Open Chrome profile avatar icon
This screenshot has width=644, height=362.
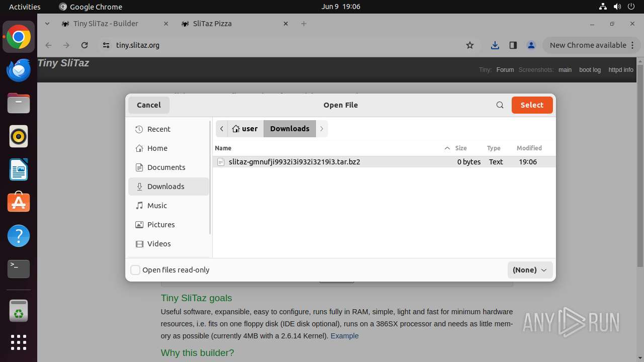point(531,45)
